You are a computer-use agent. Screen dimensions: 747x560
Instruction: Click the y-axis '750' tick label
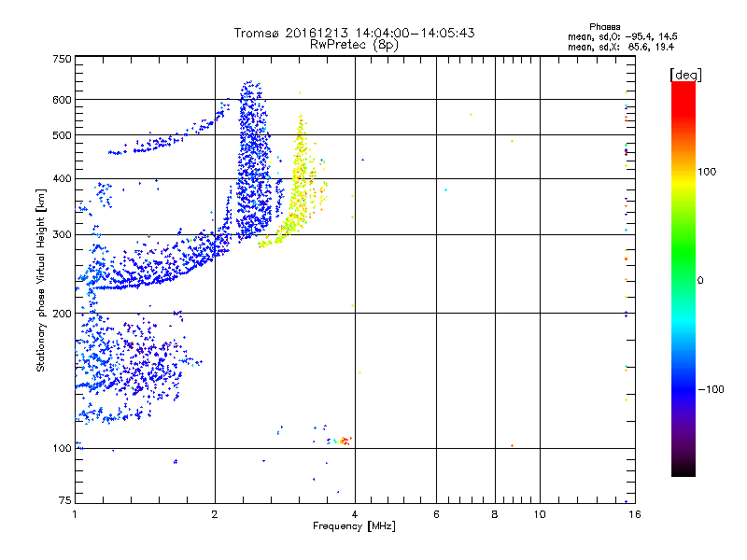point(62,59)
